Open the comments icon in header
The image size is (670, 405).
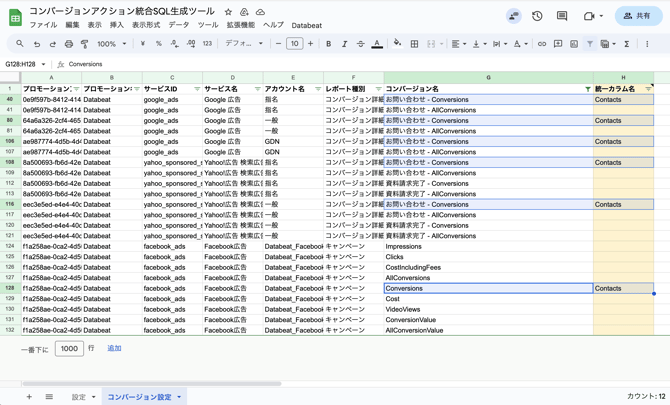562,16
